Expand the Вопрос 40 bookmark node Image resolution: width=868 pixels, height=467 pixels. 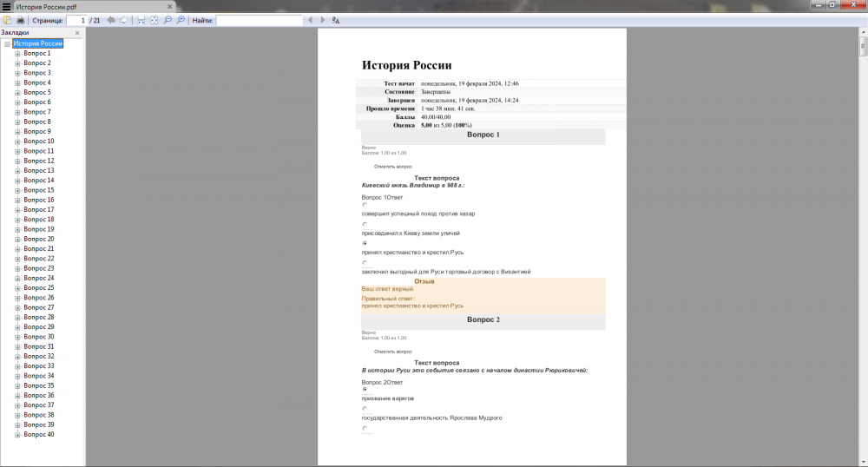(x=17, y=435)
